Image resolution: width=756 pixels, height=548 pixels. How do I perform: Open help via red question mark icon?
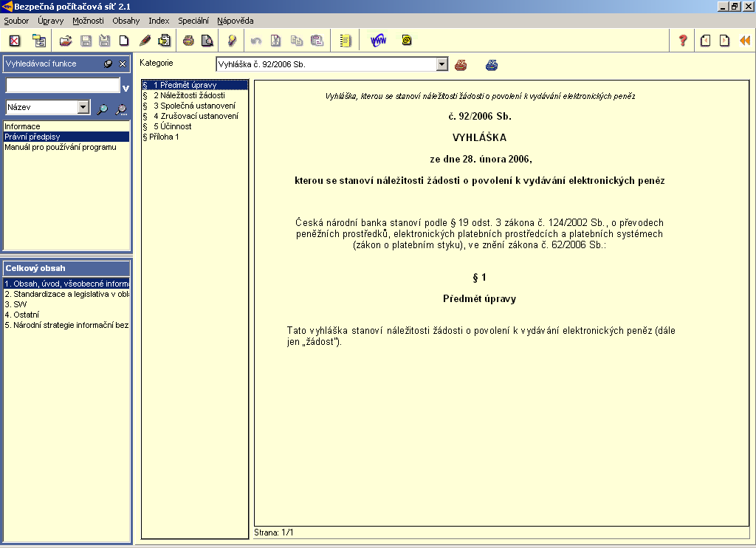[683, 41]
